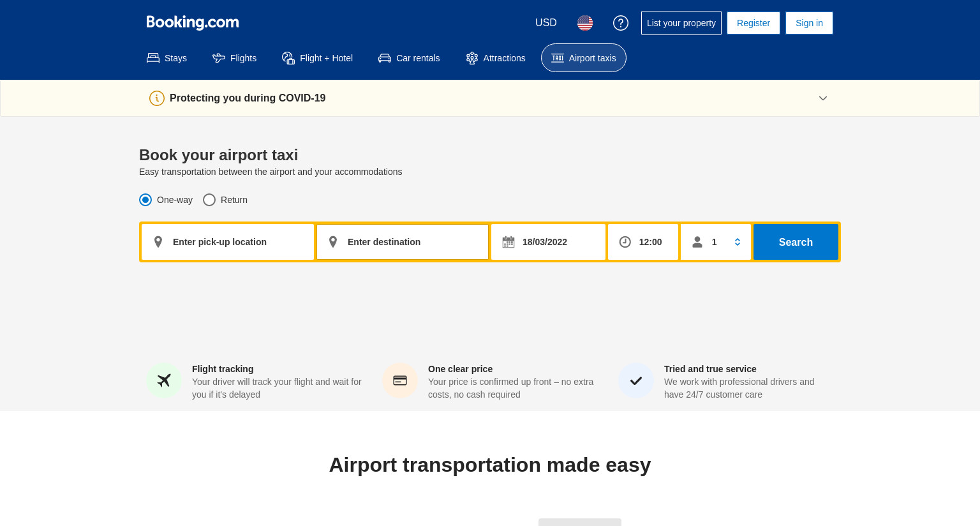Image resolution: width=980 pixels, height=526 pixels.
Task: Open the USD currency selector
Action: pyautogui.click(x=546, y=23)
